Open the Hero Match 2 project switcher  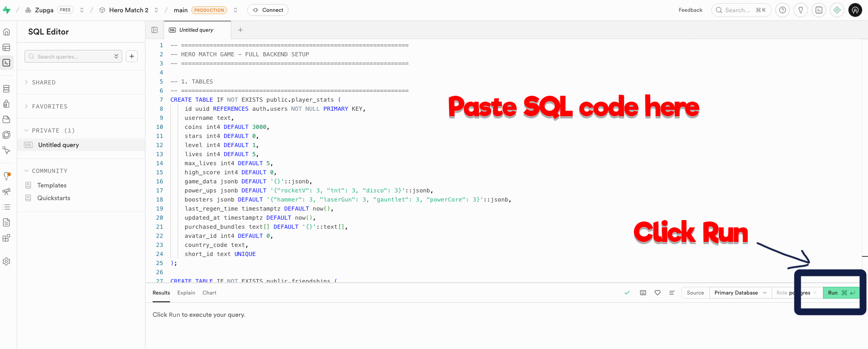tap(156, 10)
